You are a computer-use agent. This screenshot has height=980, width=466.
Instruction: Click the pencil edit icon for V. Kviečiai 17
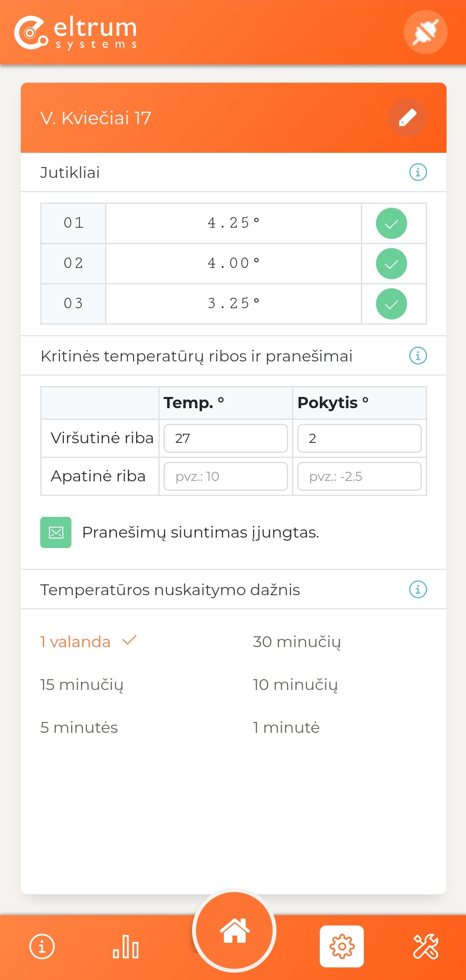point(407,118)
